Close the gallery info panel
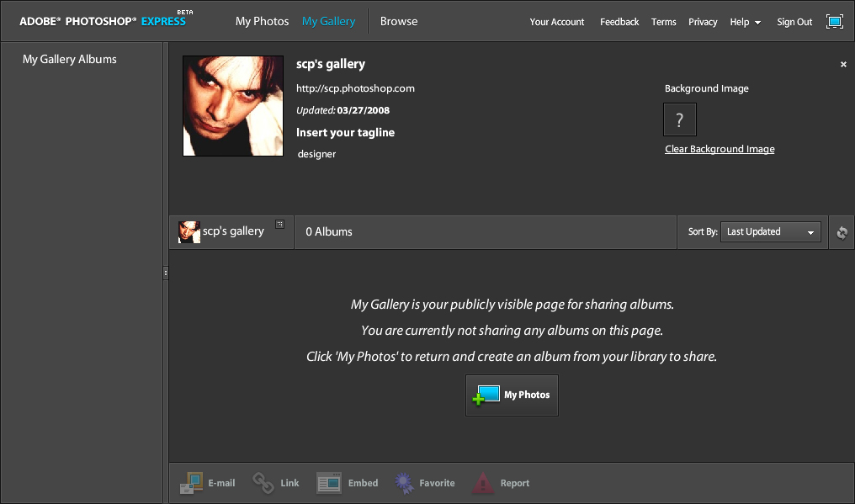This screenshot has width=855, height=504. pyautogui.click(x=843, y=65)
